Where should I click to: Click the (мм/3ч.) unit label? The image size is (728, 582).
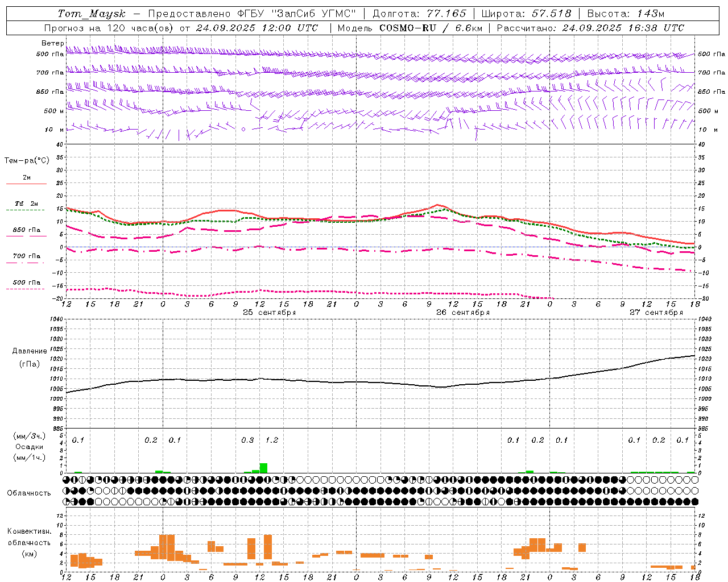click(x=29, y=436)
